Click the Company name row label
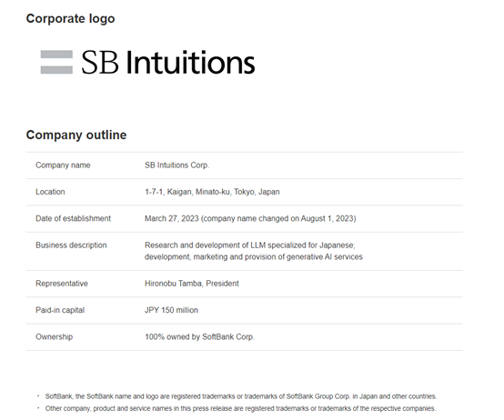Image resolution: width=504 pixels, height=420 pixels. pyautogui.click(x=63, y=165)
